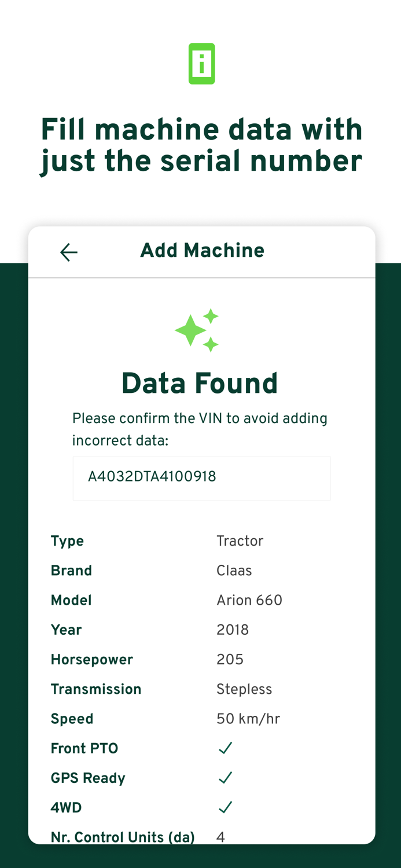The image size is (401, 868).
Task: Tap the Model value Arion 660
Action: [x=250, y=601]
